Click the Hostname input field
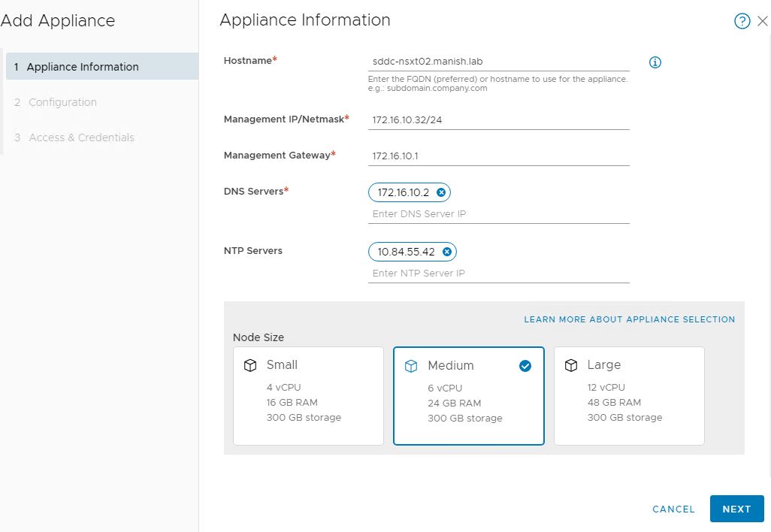Viewport: 771px width, 532px height. point(497,62)
